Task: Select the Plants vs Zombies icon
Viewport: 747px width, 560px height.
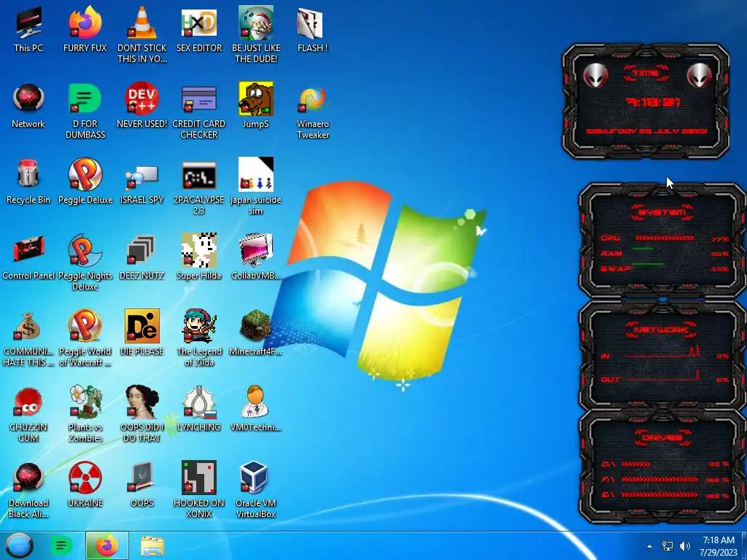Action: (x=85, y=402)
